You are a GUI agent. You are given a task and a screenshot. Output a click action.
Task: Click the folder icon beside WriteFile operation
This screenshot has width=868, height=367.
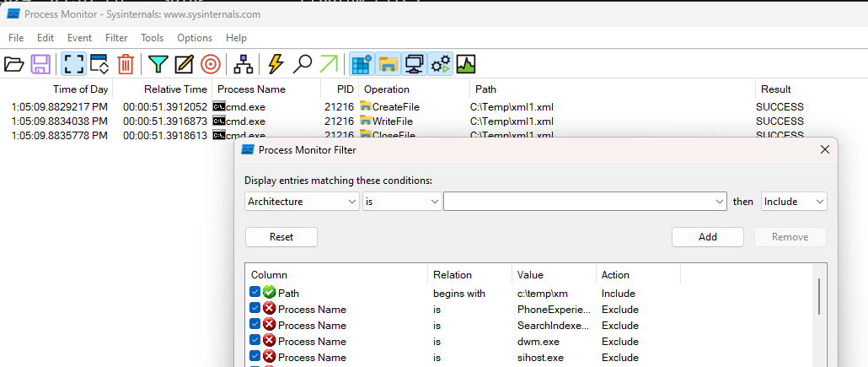click(x=366, y=121)
